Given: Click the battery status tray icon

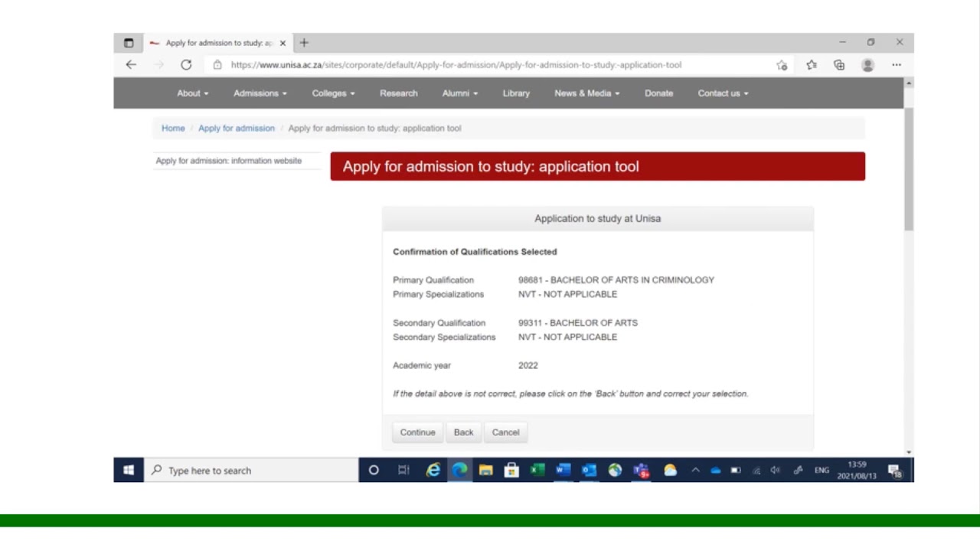Looking at the screenshot, I should pos(736,471).
